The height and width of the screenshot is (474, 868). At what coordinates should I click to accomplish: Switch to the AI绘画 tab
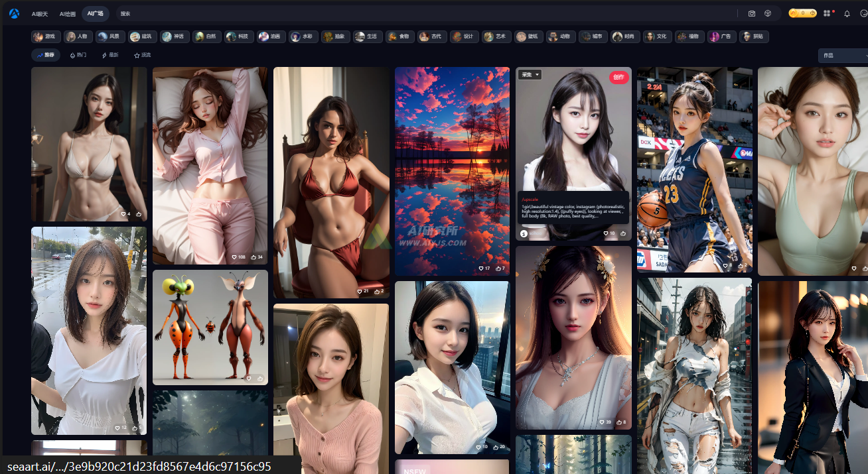coord(67,13)
